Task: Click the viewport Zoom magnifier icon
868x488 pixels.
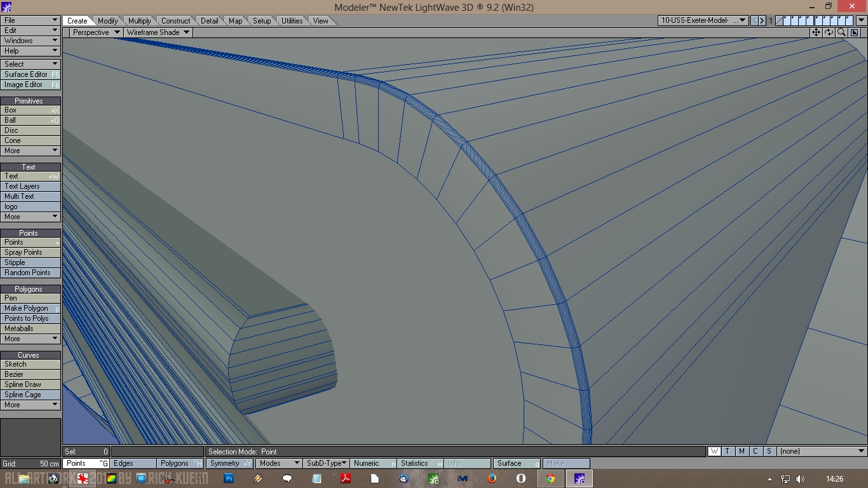Action: (841, 32)
